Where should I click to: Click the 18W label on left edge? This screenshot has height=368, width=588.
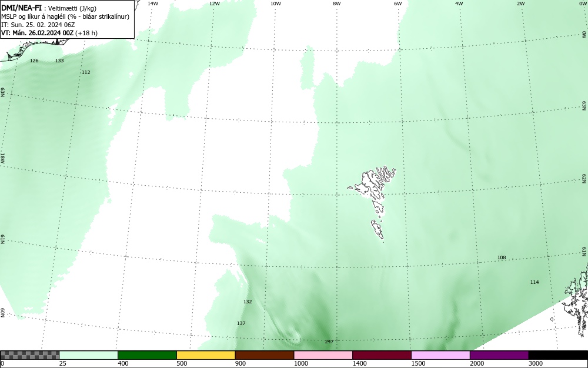pyautogui.click(x=2, y=158)
